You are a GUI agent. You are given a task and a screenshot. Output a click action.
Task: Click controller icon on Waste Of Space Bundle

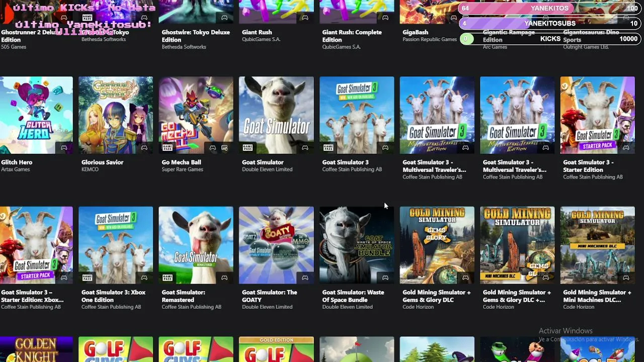[x=385, y=278]
